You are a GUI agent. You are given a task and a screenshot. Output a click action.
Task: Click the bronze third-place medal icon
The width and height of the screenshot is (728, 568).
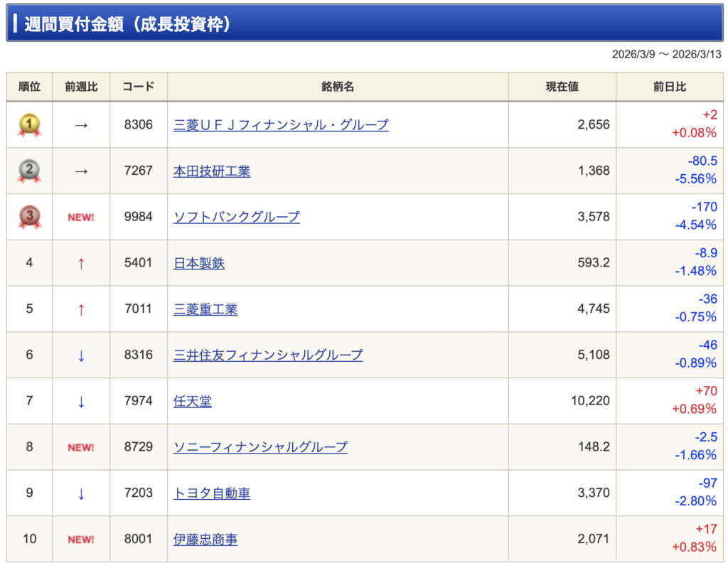(x=29, y=217)
